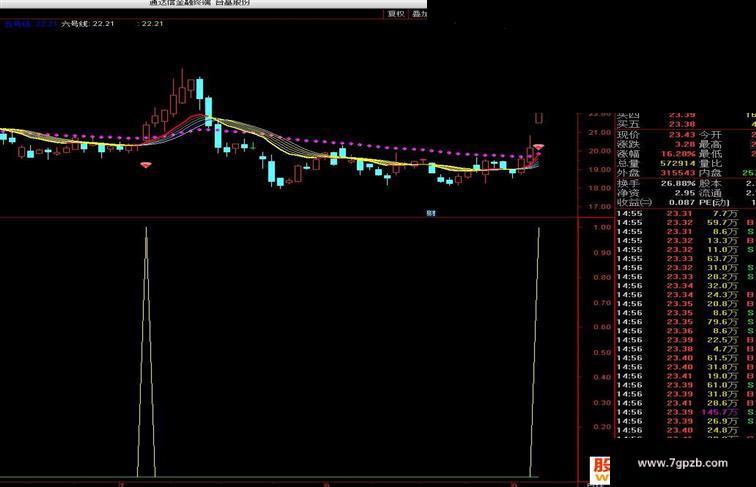Click the 净资 value 2.95
The image size is (756, 487).
(685, 193)
